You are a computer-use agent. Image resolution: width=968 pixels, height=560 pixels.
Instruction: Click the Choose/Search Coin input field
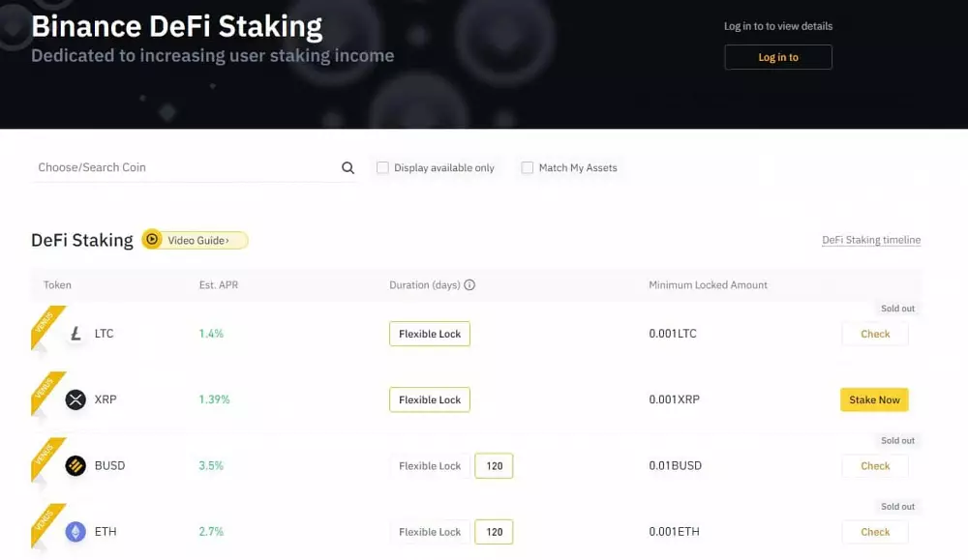click(x=145, y=167)
